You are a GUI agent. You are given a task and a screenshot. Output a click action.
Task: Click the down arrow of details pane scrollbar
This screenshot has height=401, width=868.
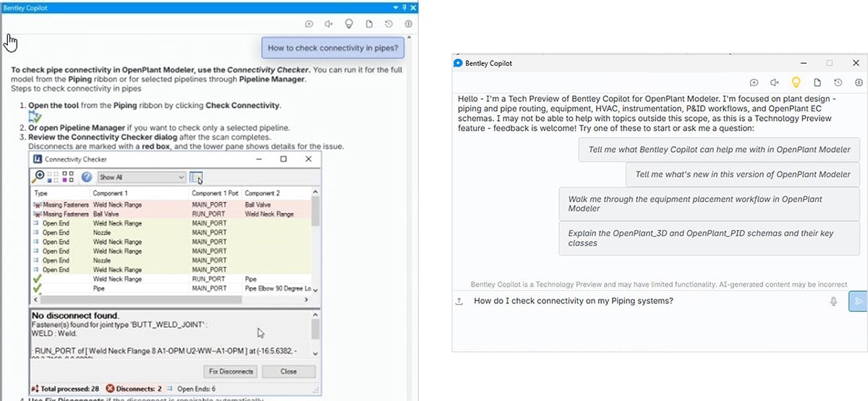pos(315,355)
